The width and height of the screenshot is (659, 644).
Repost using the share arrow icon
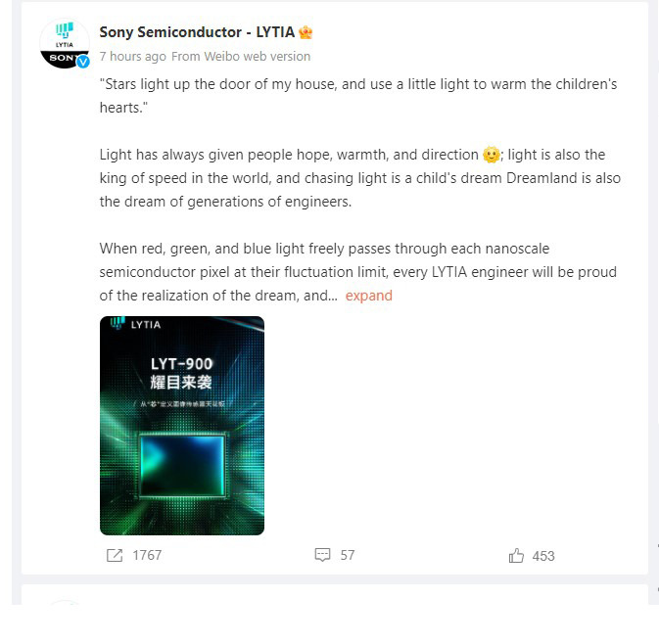coord(115,555)
